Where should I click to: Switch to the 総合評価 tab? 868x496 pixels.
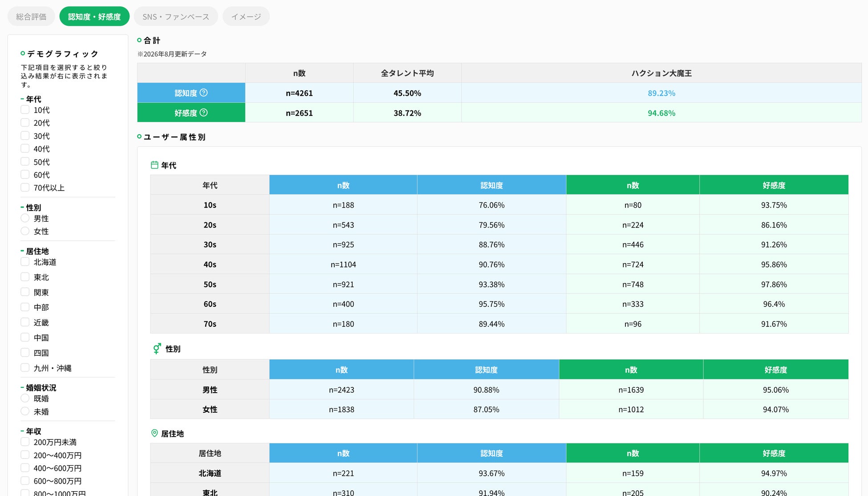click(x=31, y=16)
